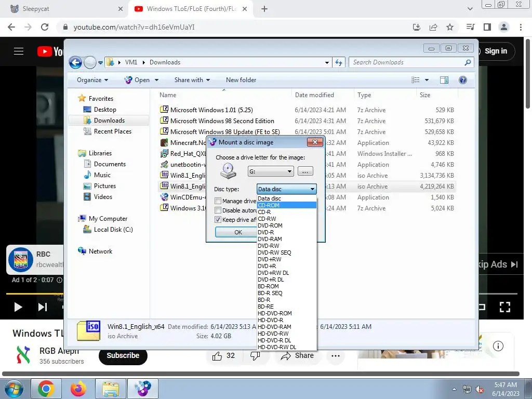Pick BD-ROM disc type option

pos(287,286)
